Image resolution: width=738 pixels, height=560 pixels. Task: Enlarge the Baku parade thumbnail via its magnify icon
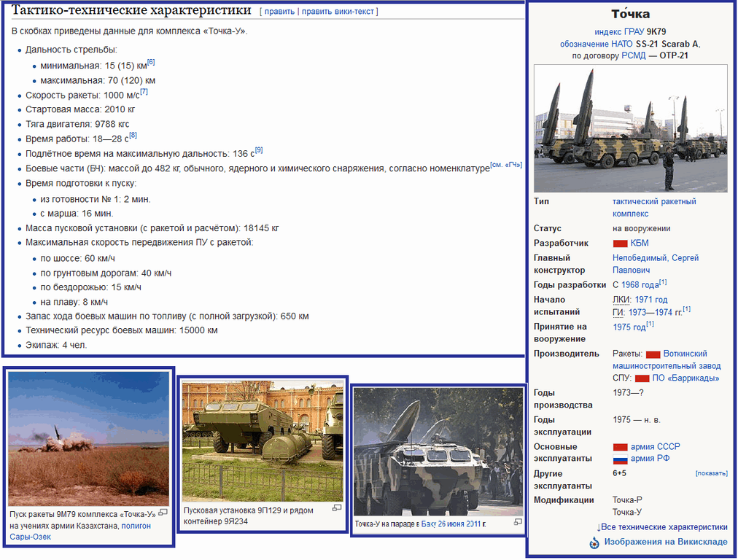click(517, 522)
